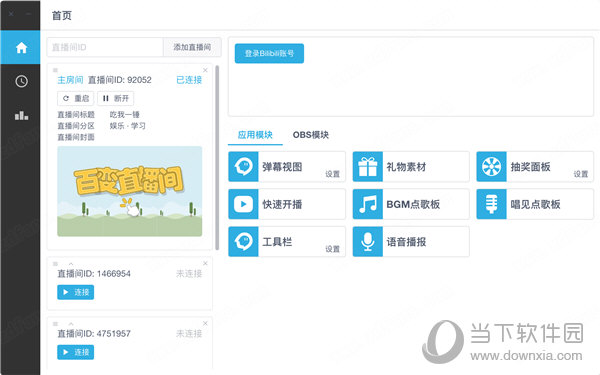Image resolution: width=600 pixels, height=375 pixels.
Task: Click the 断开 disconnect button
Action: pos(116,98)
